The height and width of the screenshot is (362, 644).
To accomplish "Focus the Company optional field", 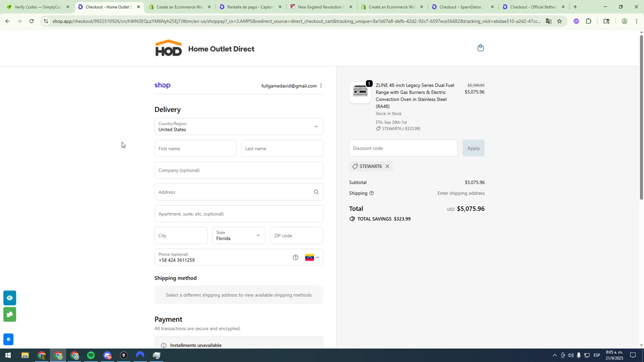I will [239, 170].
